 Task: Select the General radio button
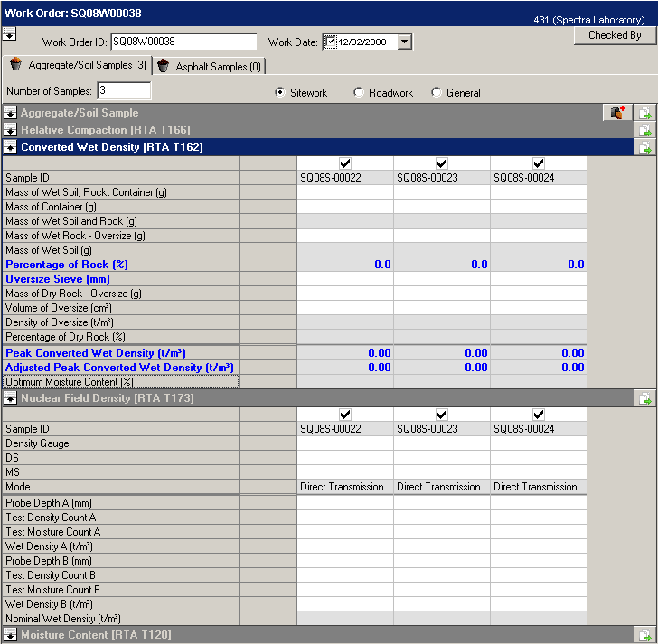point(437,92)
